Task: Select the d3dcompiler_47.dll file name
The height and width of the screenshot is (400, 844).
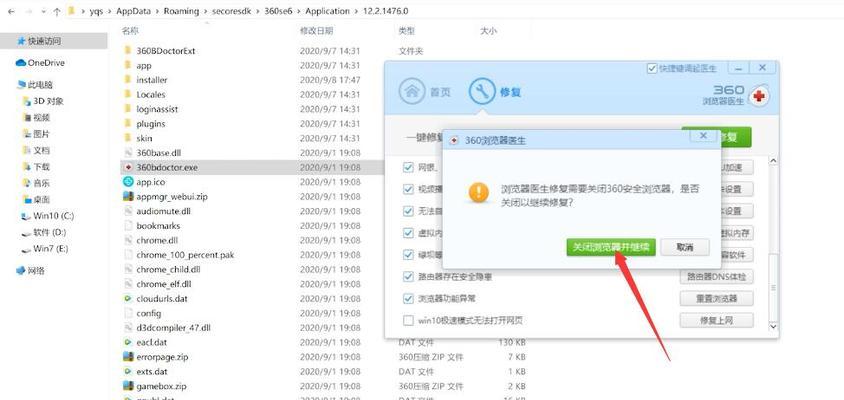Action: pyautogui.click(x=174, y=327)
